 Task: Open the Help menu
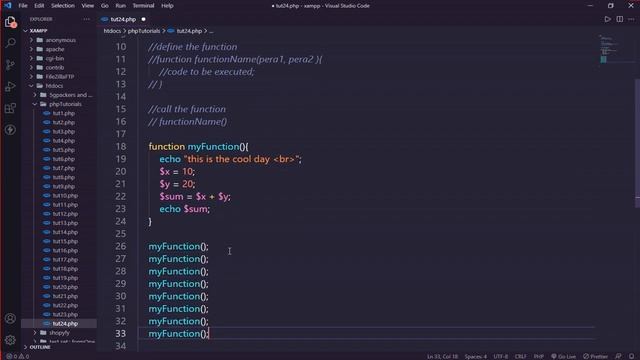pos(167,6)
